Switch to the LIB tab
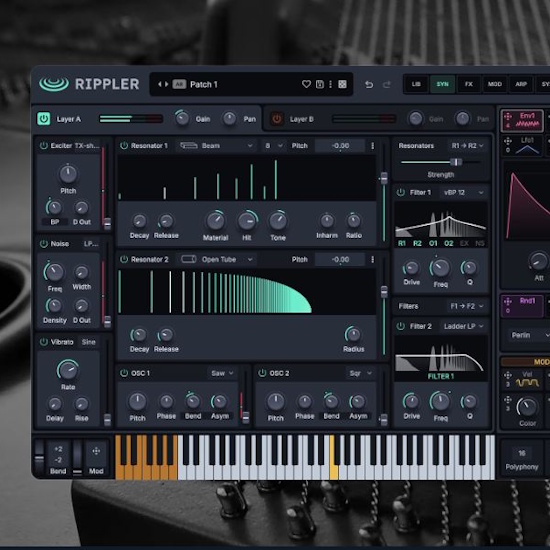 click(x=416, y=84)
